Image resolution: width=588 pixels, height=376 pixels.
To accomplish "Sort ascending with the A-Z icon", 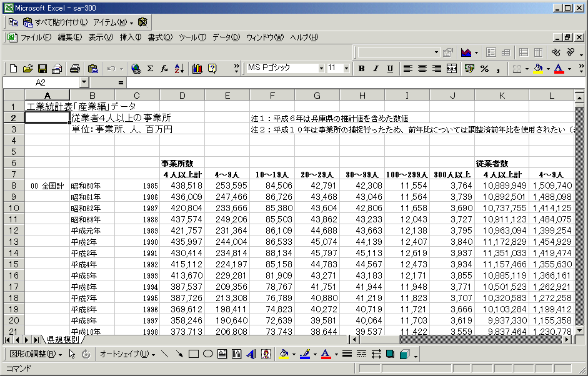I will (x=179, y=69).
